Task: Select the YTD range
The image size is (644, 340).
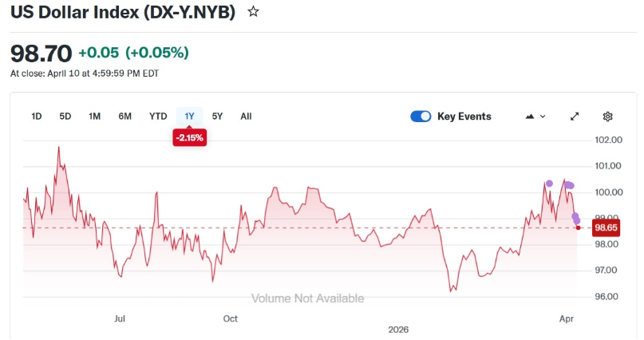Action: pos(158,117)
